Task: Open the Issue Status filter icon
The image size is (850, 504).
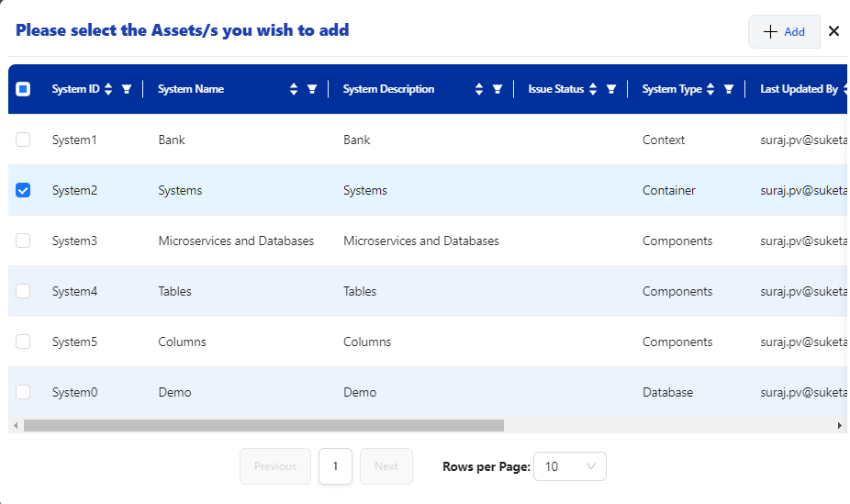Action: point(611,89)
